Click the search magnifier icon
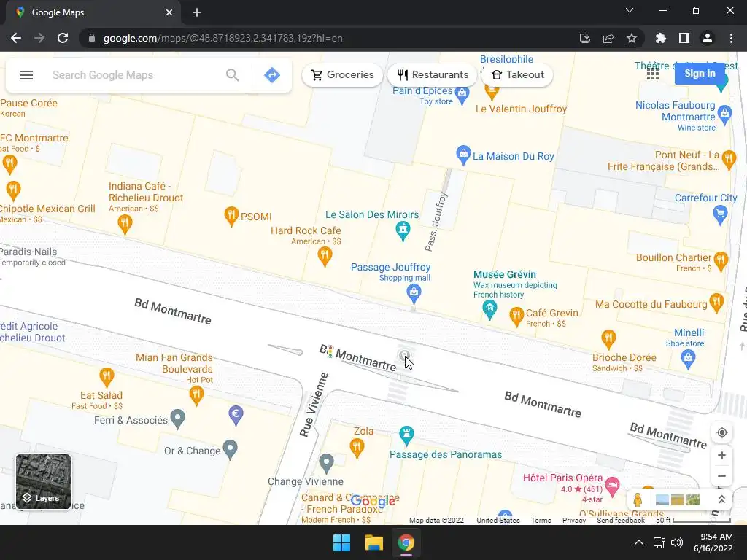 [233, 75]
